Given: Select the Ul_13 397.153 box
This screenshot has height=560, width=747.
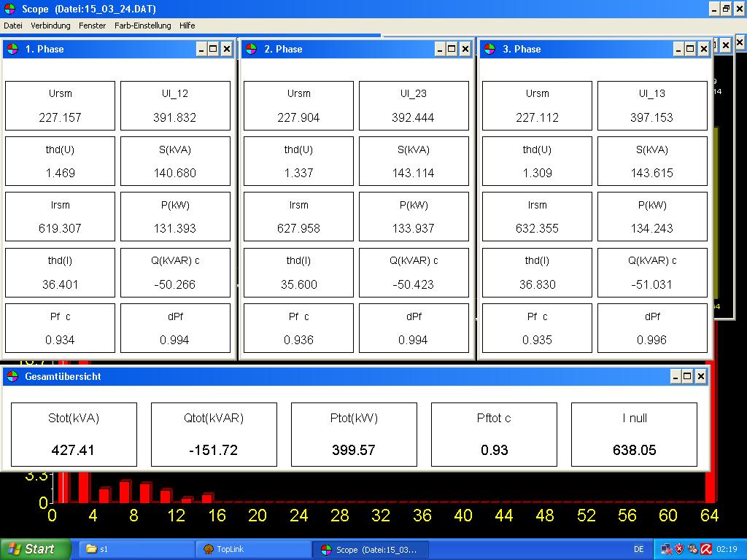Looking at the screenshot, I should [652, 106].
